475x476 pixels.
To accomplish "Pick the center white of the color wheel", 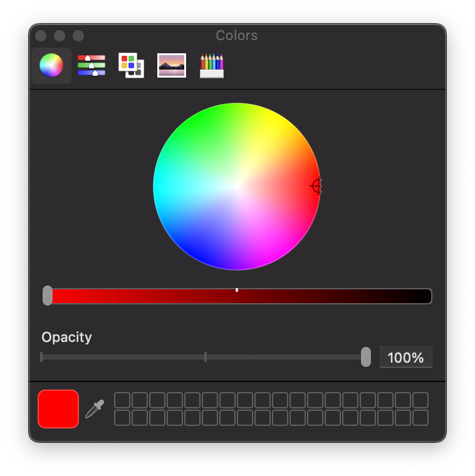I will click(x=237, y=187).
